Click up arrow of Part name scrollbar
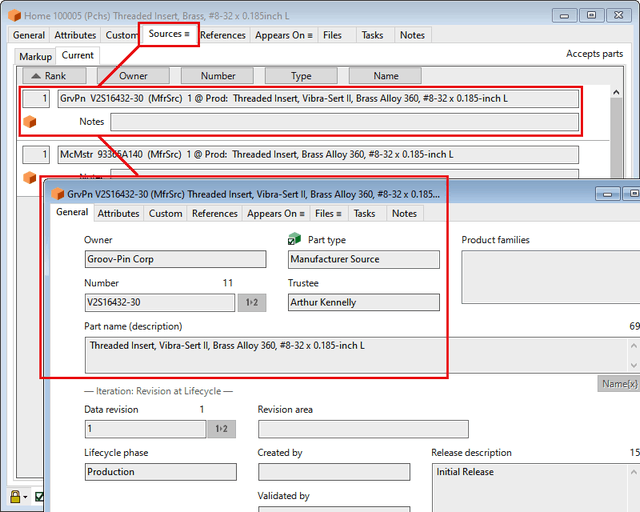Screen dimensions: 640x512 point(633,346)
